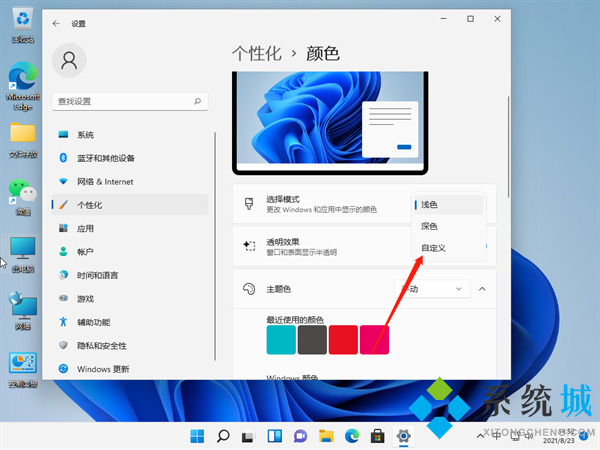The width and height of the screenshot is (600, 450).
Task: Collapse the 主题色 section chevron
Action: [482, 289]
